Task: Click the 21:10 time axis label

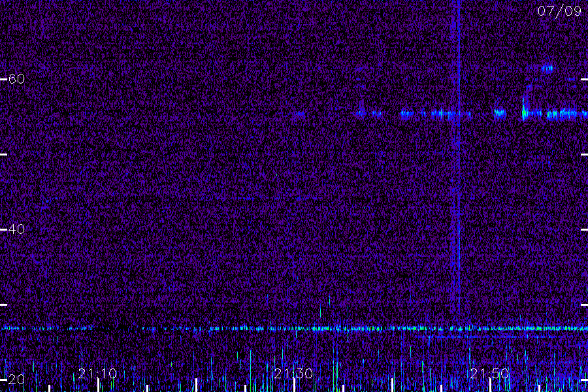Action: coord(97,373)
